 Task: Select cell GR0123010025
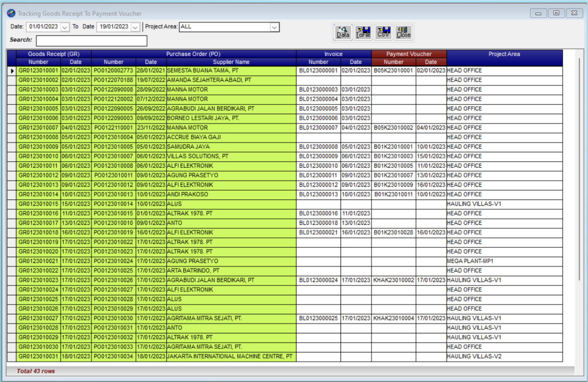tap(39, 299)
